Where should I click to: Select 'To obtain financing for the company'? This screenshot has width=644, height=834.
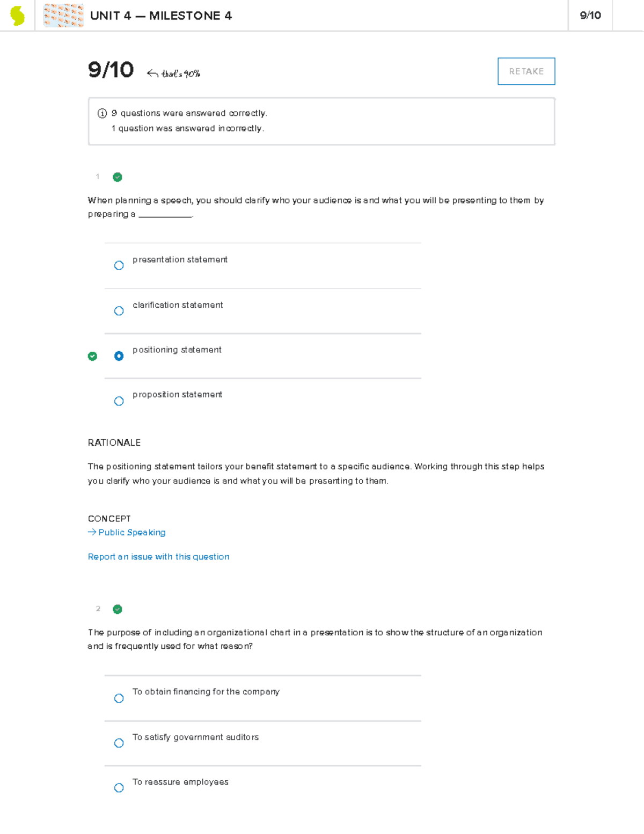tap(119, 698)
